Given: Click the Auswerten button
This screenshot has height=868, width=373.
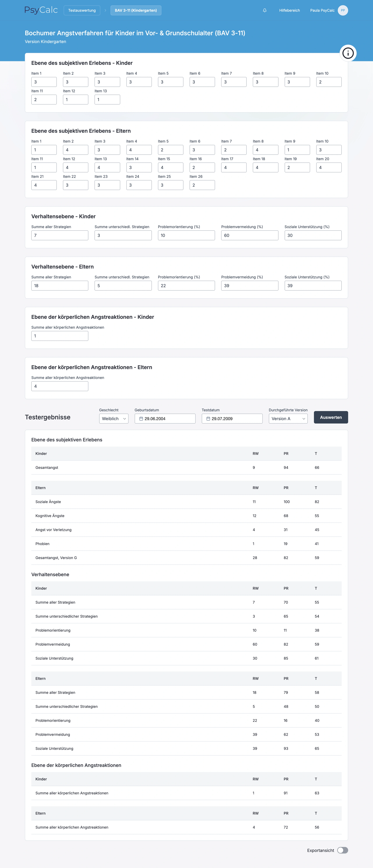Looking at the screenshot, I should point(331,417).
